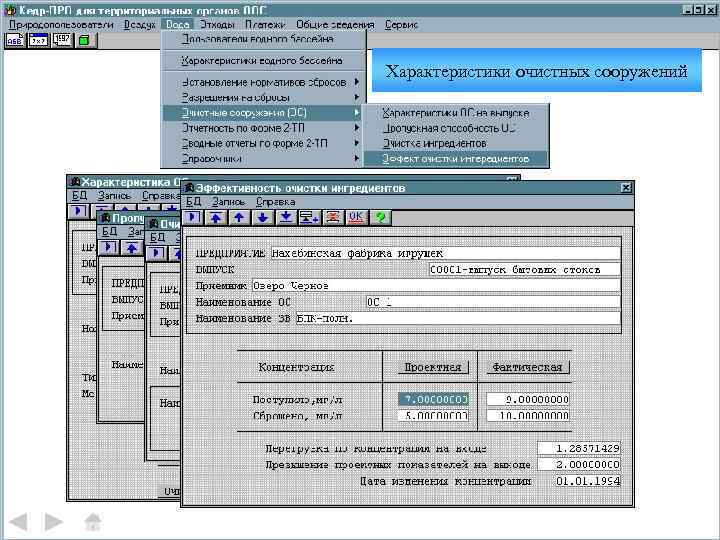Expand Разрешения на сбросы submenu

(x=264, y=97)
